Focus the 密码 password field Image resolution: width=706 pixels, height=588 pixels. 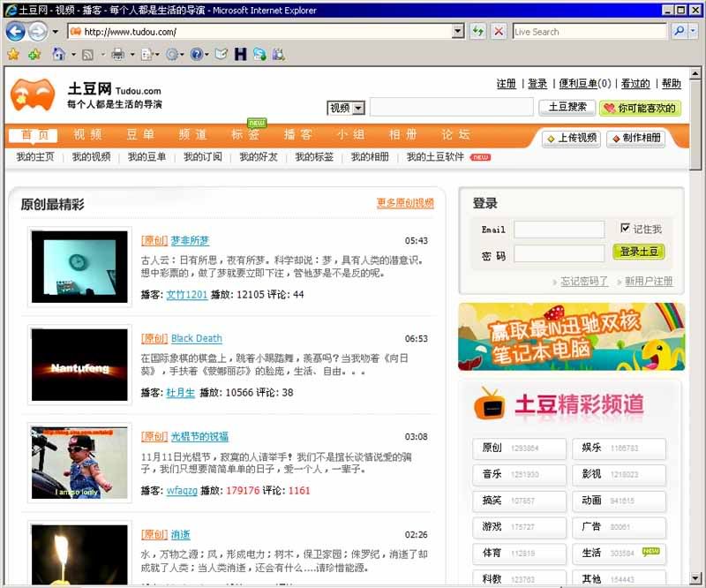pos(560,253)
